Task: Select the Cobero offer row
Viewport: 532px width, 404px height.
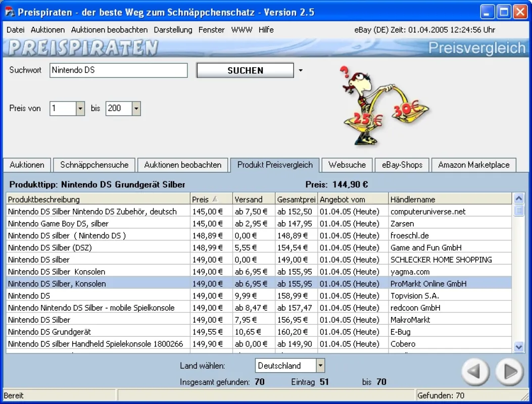Action: point(259,344)
